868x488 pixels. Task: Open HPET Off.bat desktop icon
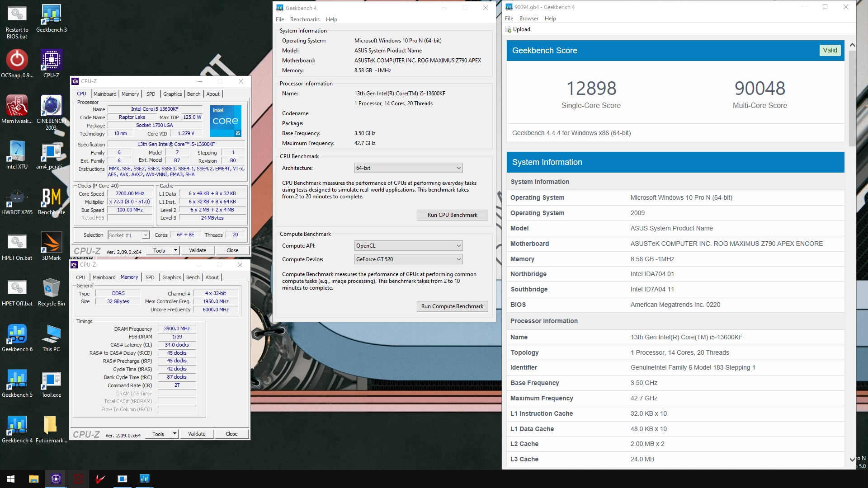tap(17, 292)
